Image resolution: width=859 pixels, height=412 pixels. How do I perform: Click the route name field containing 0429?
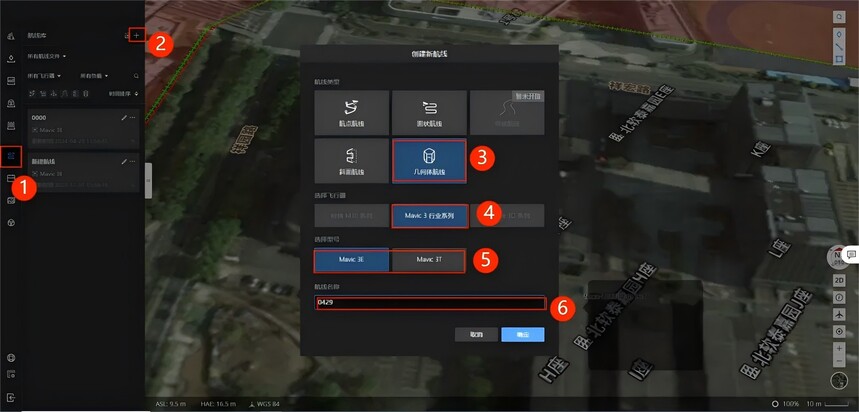[x=430, y=303]
